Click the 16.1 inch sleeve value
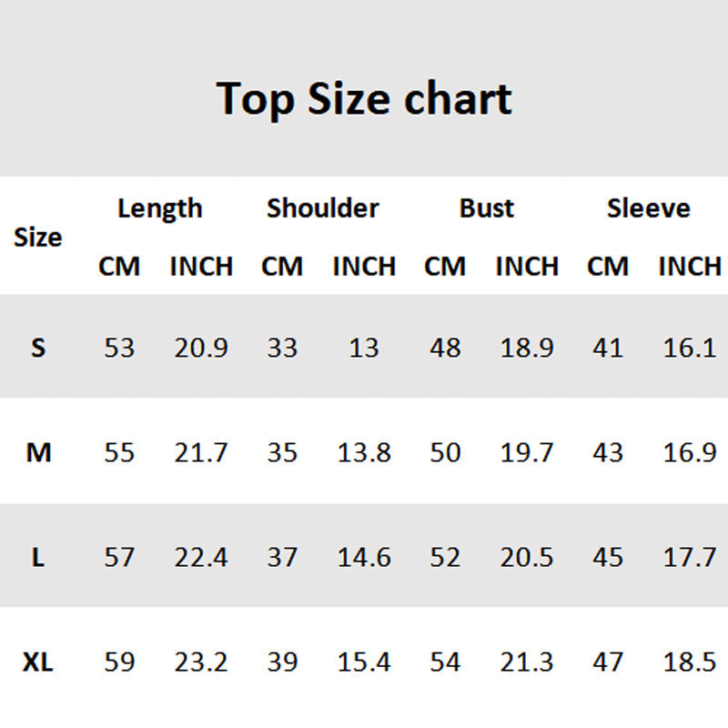This screenshot has width=728, height=728. point(690,348)
